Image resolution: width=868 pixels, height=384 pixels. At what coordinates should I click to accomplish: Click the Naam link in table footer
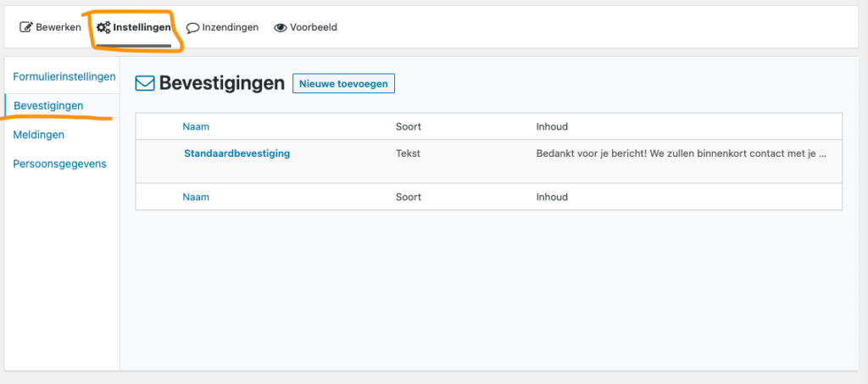point(196,197)
